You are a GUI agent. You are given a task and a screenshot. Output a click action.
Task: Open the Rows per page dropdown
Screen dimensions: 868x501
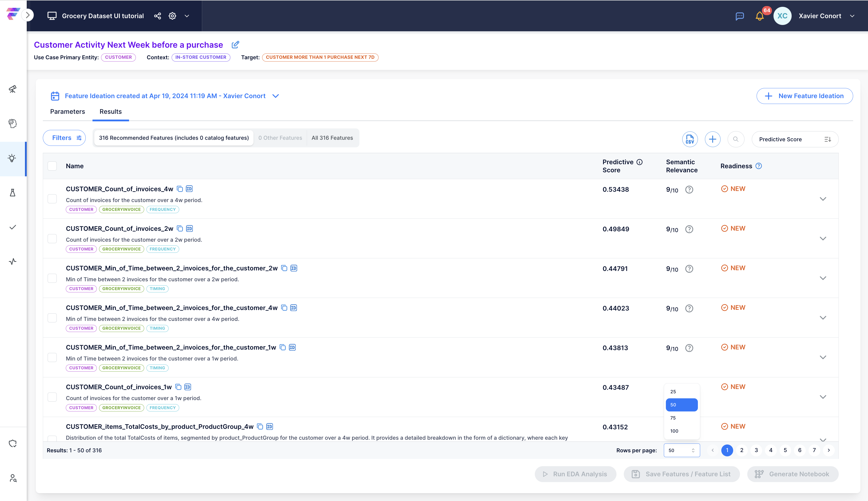click(682, 450)
